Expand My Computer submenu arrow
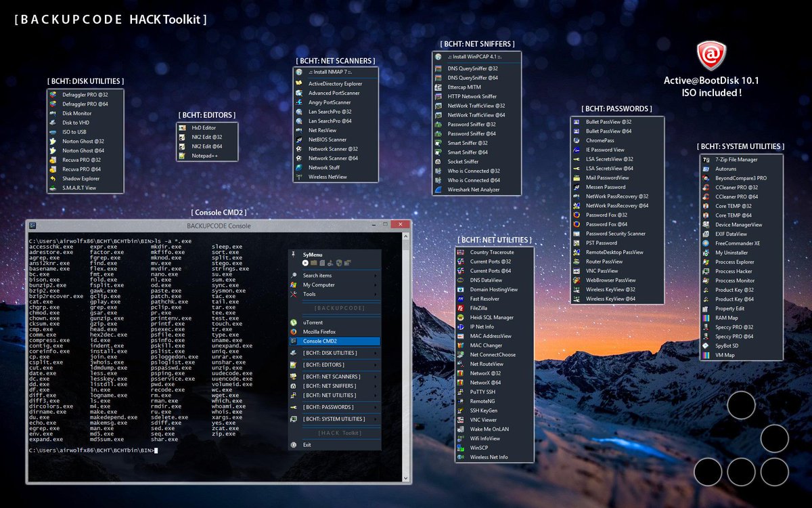The image size is (812, 508). (x=375, y=285)
